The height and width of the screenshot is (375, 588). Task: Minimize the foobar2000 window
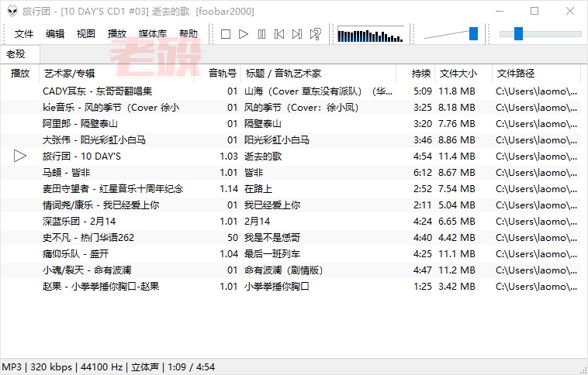499,11
